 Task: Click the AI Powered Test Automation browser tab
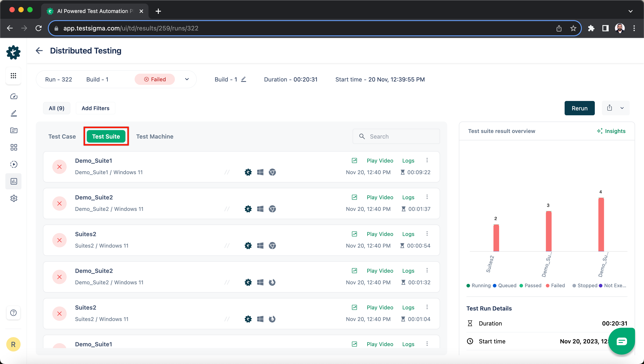coord(95,11)
